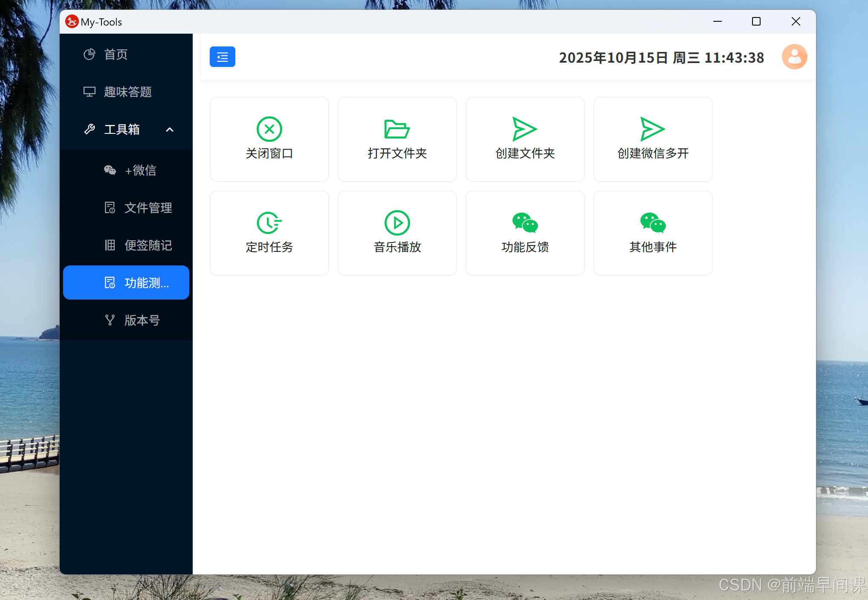868x600 pixels.
Task: Click the 其他事件 card label
Action: pos(653,247)
